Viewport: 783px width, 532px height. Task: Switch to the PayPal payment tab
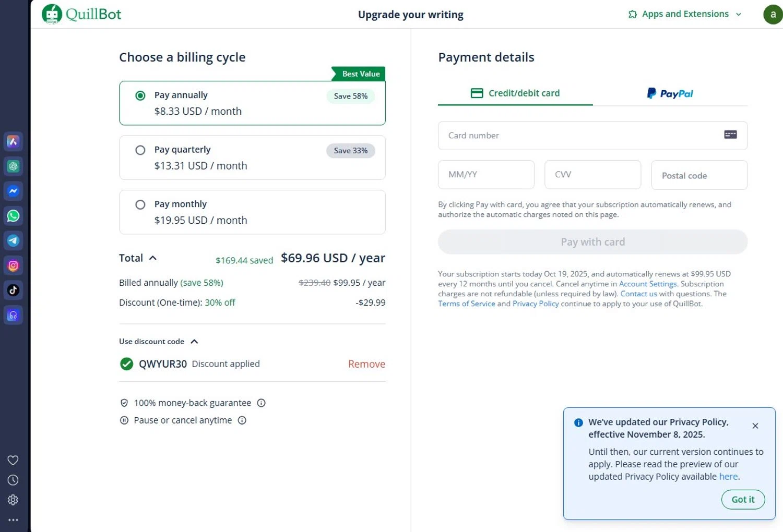670,93
